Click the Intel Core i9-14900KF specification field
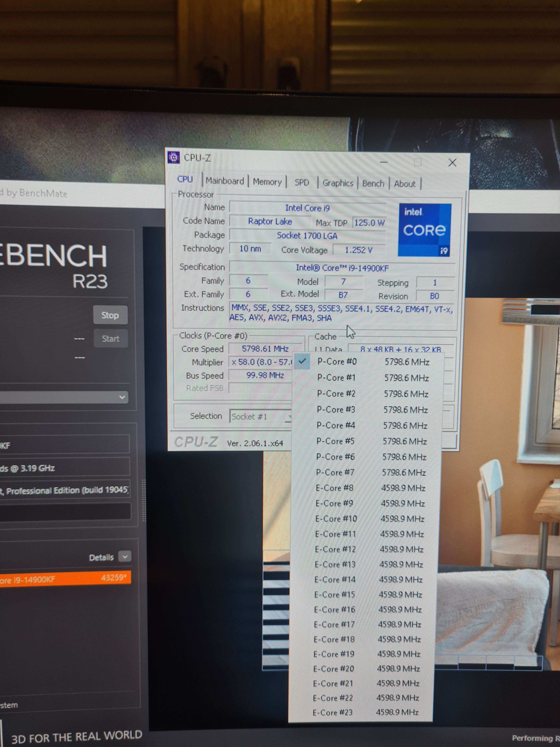This screenshot has width=560, height=747. pos(342,268)
